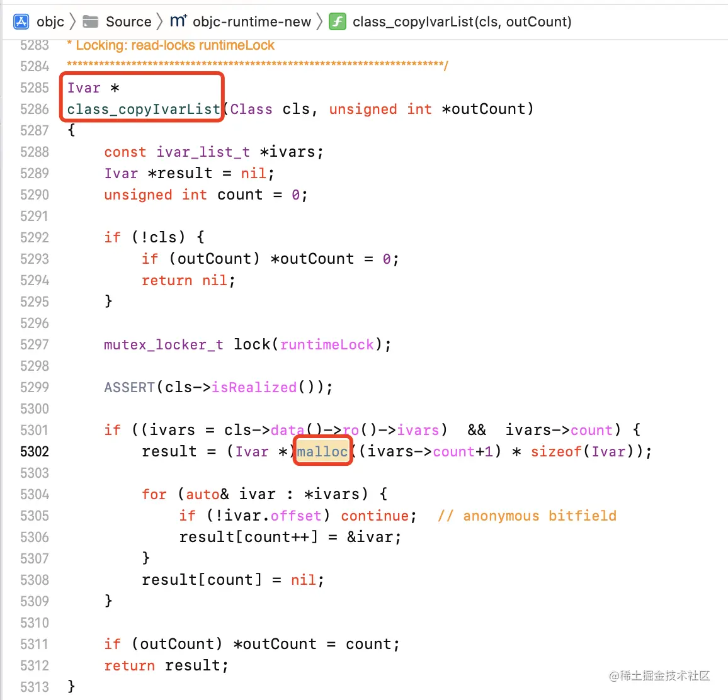728x700 pixels.
Task: Click runtimeLock identifier
Action: click(327, 344)
